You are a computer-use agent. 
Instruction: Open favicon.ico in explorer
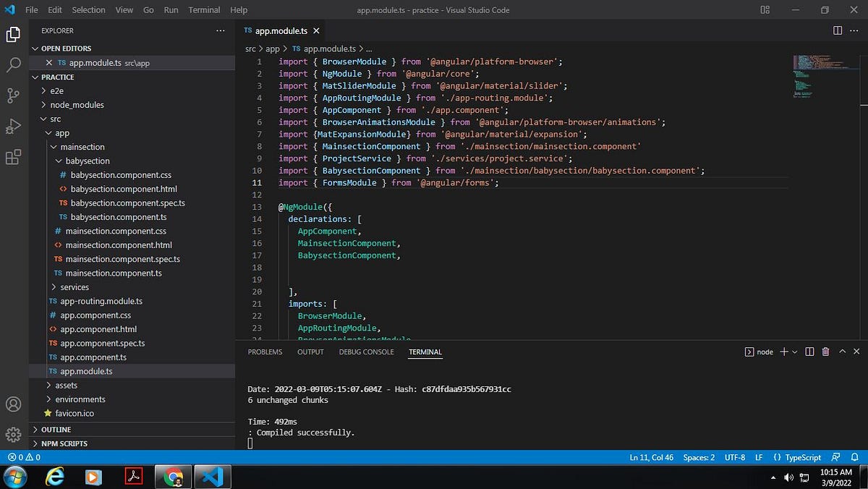coord(75,414)
